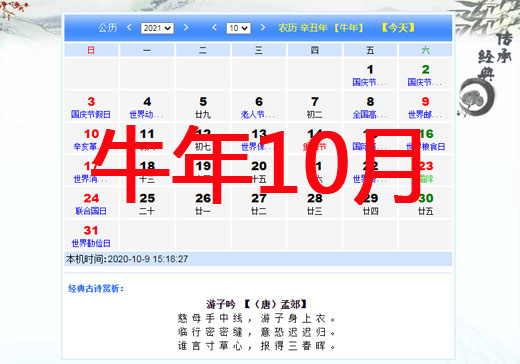The image size is (520, 364).
Task: Select October 26 廿一 date cell
Action: click(x=203, y=203)
